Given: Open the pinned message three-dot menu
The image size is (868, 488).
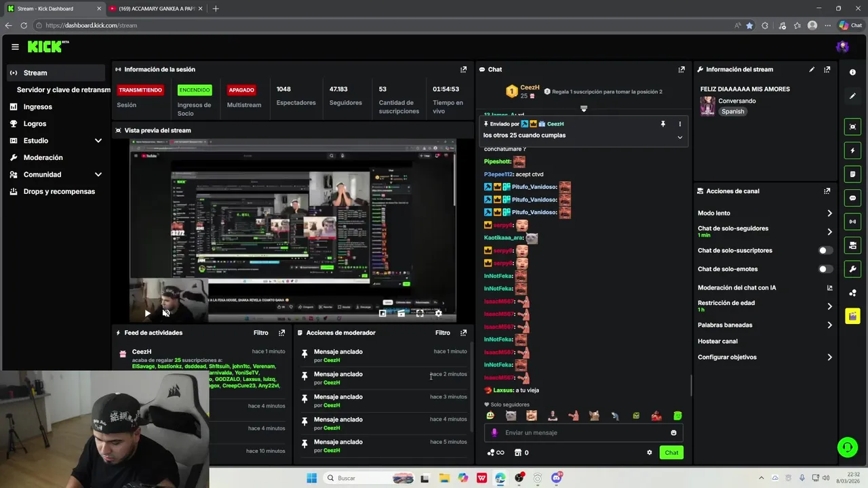Looking at the screenshot, I should [x=679, y=124].
